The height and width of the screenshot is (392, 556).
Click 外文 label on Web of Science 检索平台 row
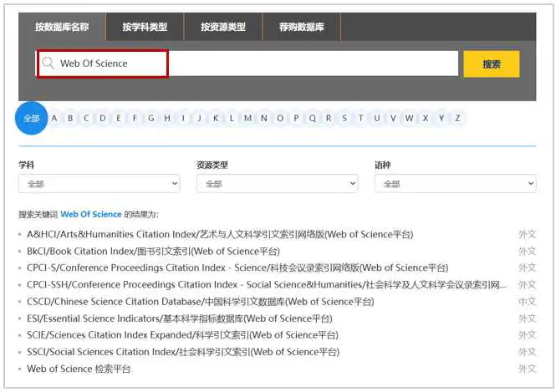[527, 369]
